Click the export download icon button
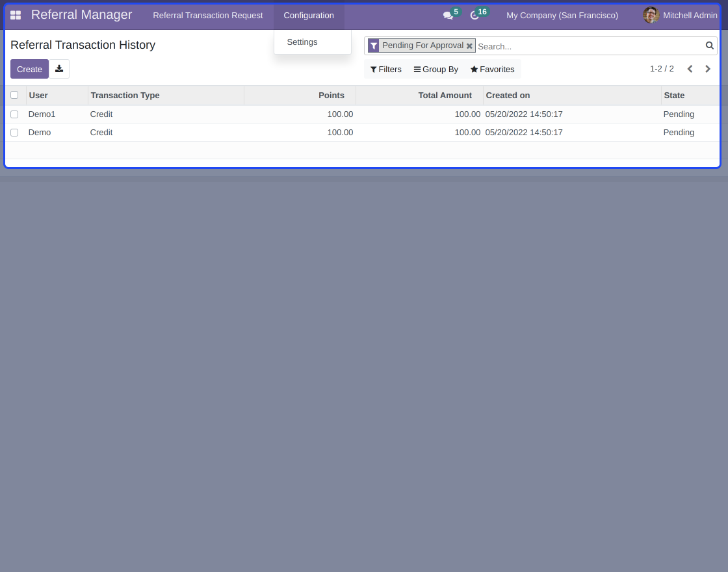 point(59,69)
